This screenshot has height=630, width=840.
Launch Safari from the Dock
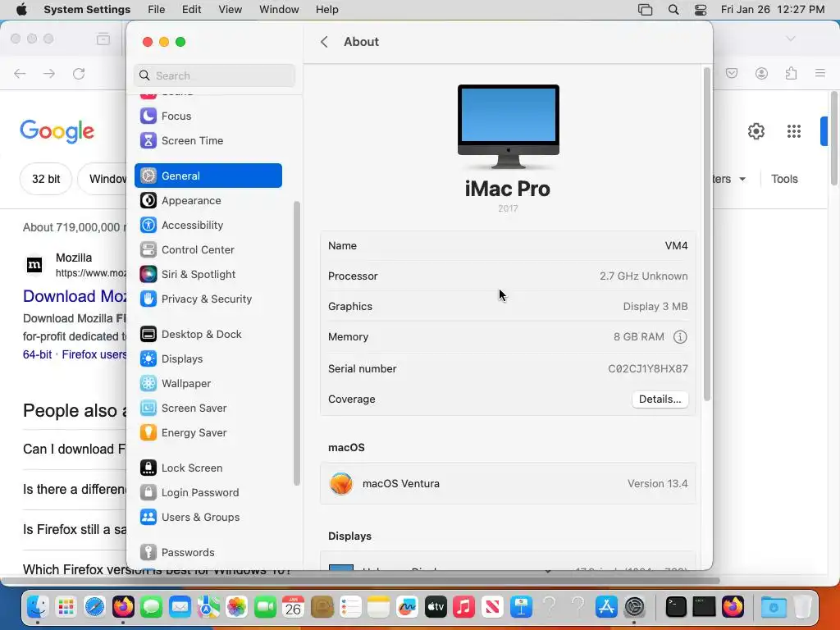click(x=95, y=607)
